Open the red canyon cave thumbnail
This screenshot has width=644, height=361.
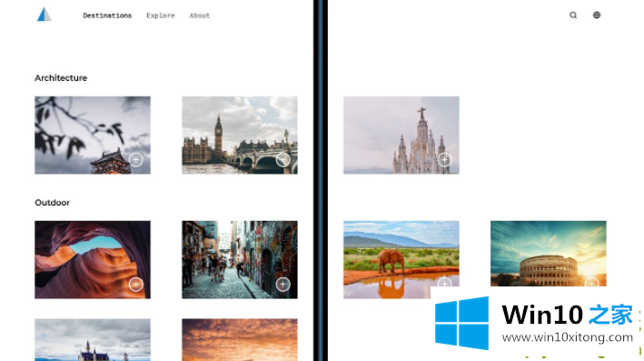93,260
